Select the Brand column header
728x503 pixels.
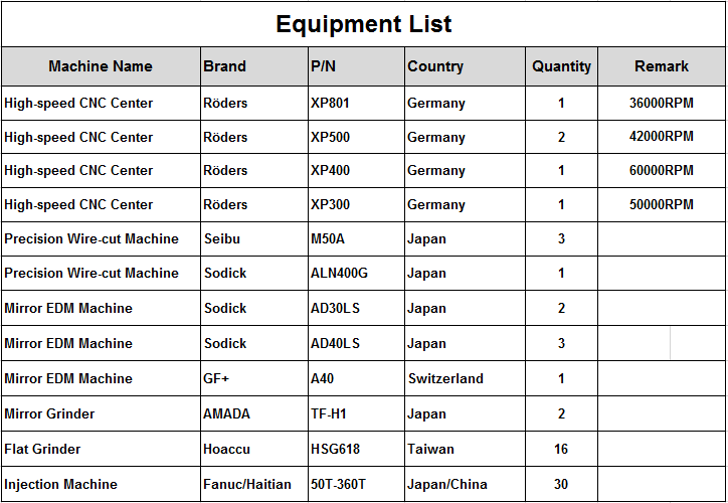click(x=224, y=66)
